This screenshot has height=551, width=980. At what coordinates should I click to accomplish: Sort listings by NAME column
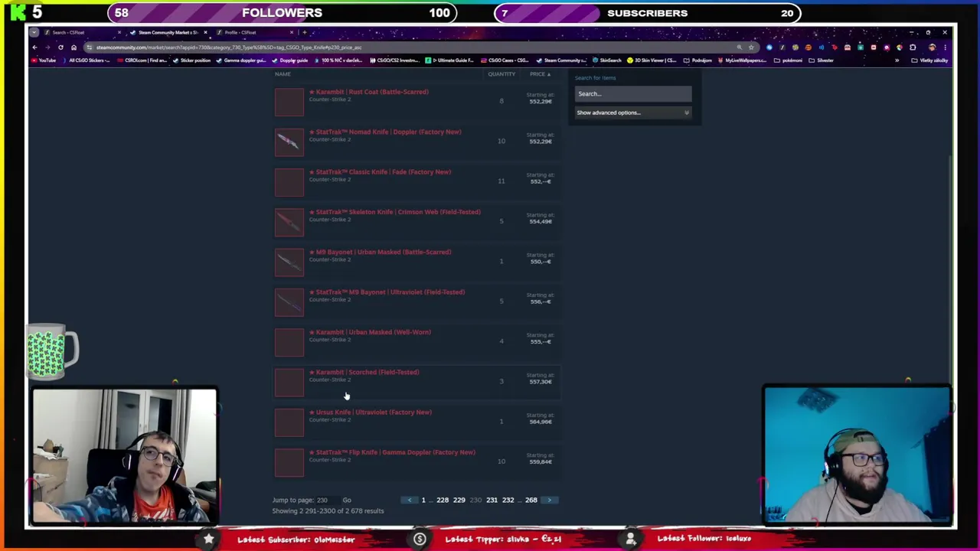click(283, 74)
